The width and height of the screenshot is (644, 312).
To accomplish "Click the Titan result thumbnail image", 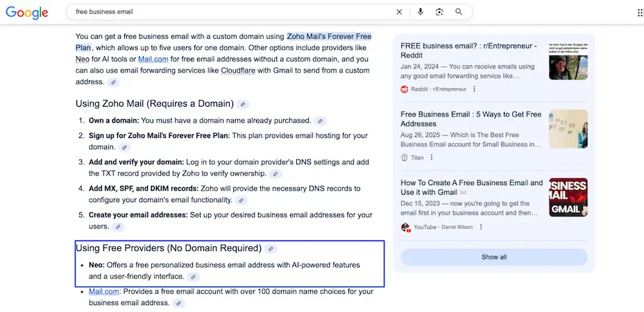I will (568, 129).
